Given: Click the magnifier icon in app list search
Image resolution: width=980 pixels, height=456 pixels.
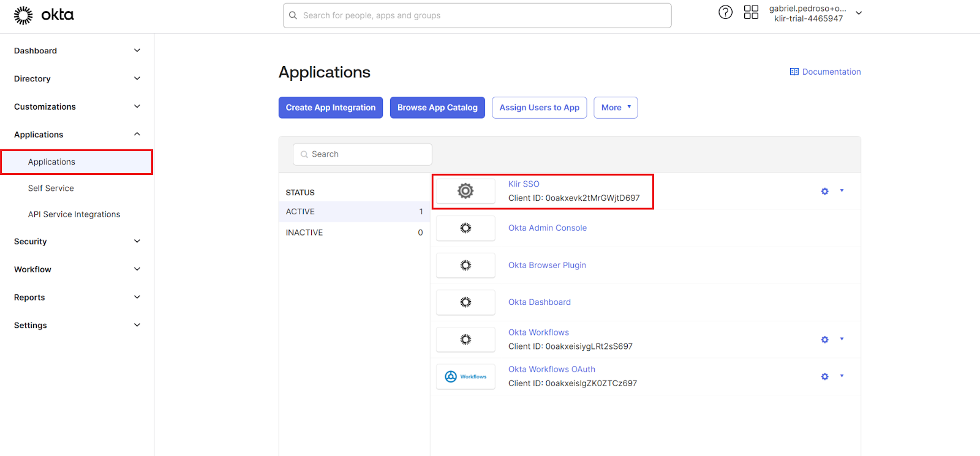Looking at the screenshot, I should click(x=304, y=154).
